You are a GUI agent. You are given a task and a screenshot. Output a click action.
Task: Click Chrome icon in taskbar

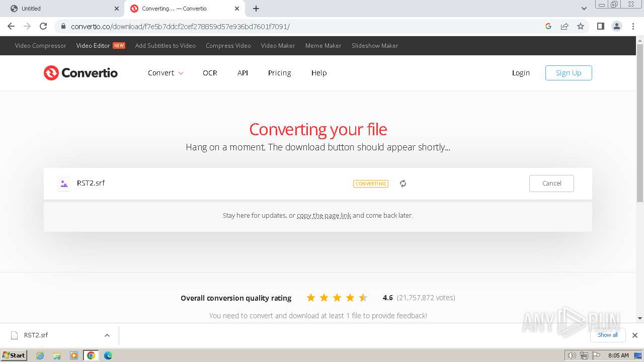click(x=91, y=355)
